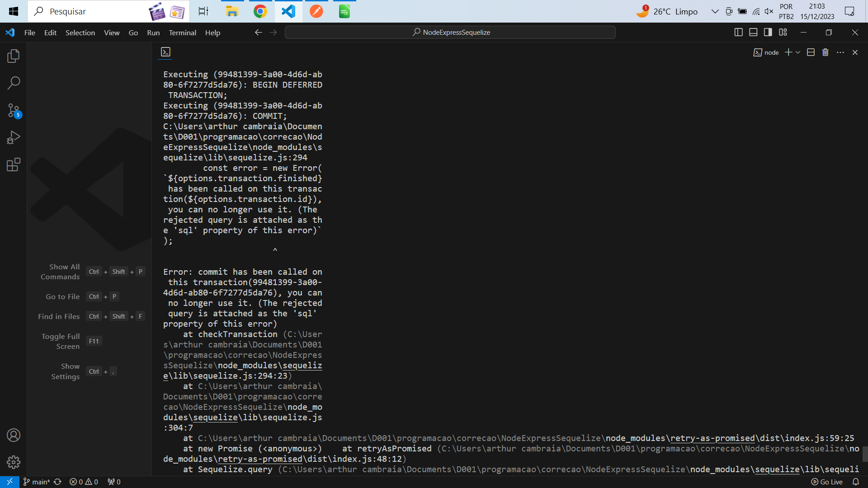This screenshot has height=488, width=868.
Task: Open Postman from taskbar
Action: pos(316,11)
